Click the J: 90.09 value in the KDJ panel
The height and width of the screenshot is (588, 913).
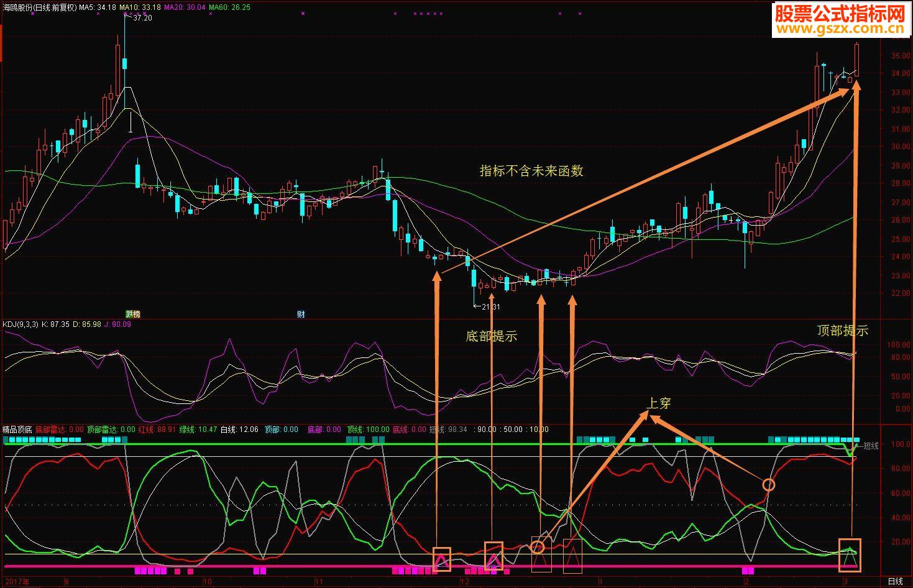pyautogui.click(x=117, y=324)
